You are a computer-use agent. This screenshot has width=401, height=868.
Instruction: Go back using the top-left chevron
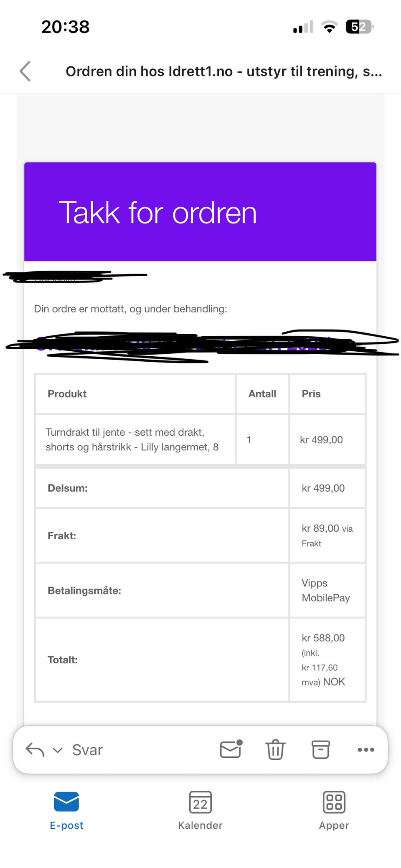pyautogui.click(x=25, y=71)
